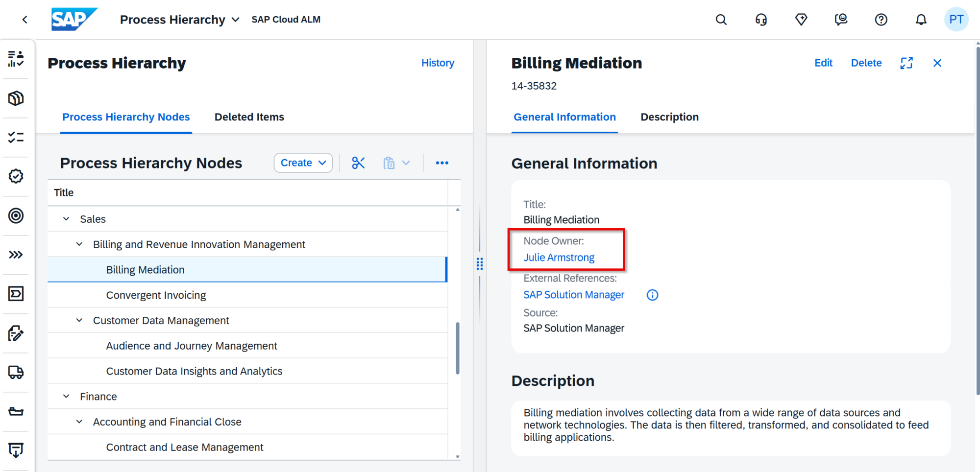The height and width of the screenshot is (472, 980).
Task: Collapse Billing and Revenue Innovation Management node
Action: point(79,244)
